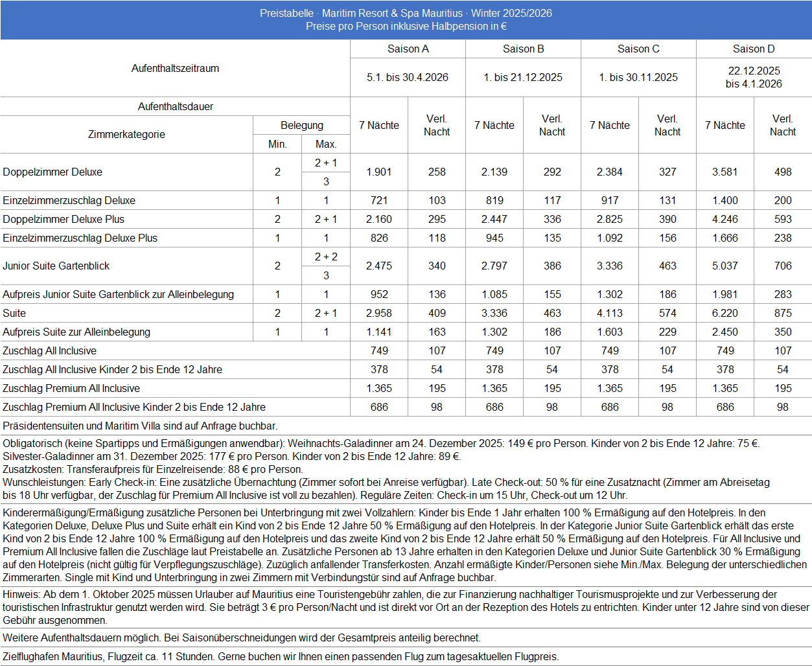Click "7 Nächte" header under Saison A
Screen dimensions: 812x666
[x=379, y=125]
